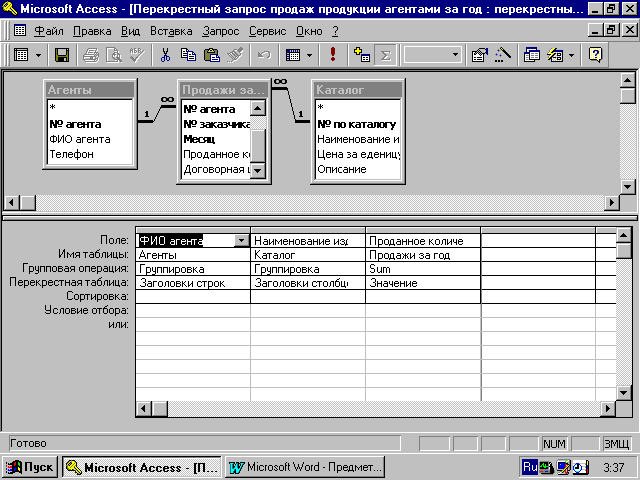Expand the Query Type dropdown arrow

(310, 55)
